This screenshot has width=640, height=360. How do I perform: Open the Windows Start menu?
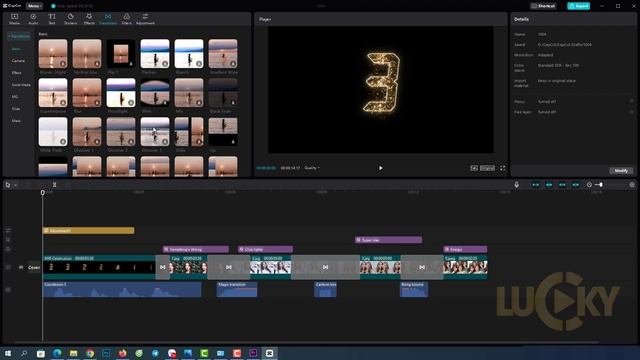[8, 353]
